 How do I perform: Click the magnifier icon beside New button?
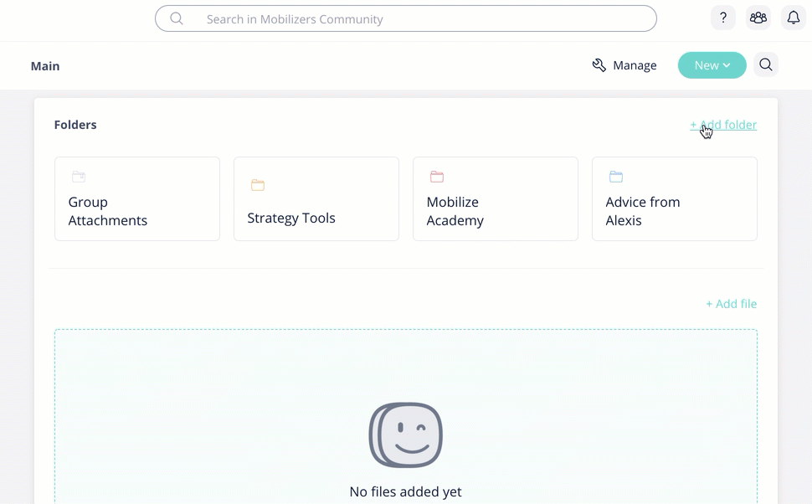(766, 64)
